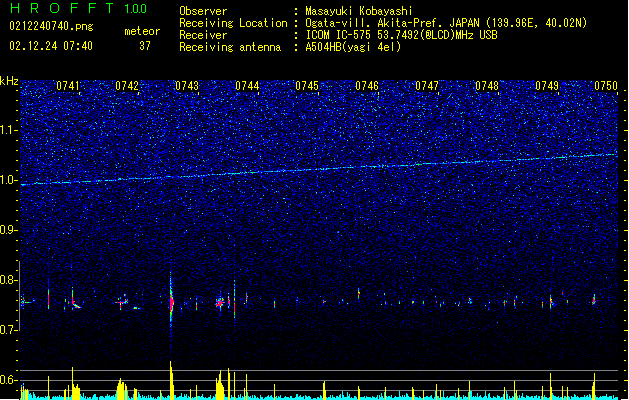Click the 0.9 kHz axis label
629x400 pixels.
9,230
